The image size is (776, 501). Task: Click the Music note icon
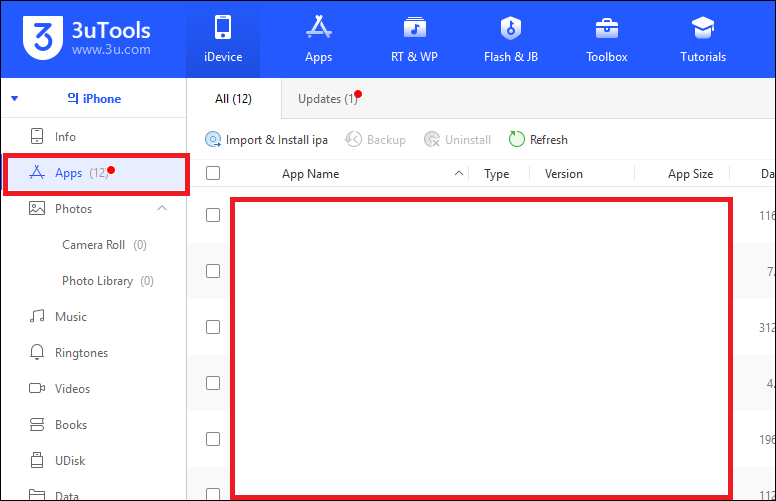coord(37,316)
